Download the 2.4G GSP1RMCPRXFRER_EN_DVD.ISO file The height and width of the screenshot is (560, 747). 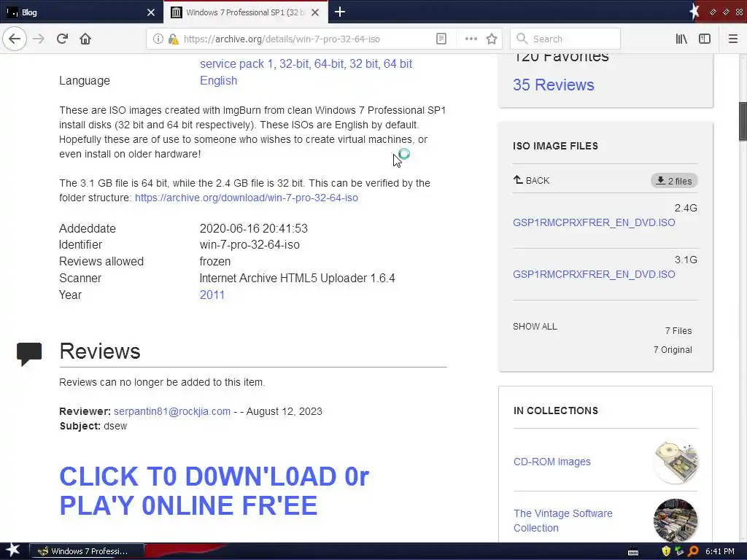click(594, 222)
